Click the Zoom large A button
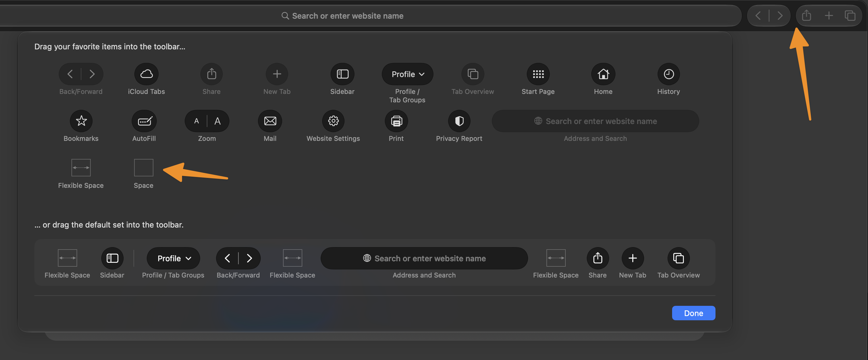This screenshot has height=360, width=868. coord(218,121)
